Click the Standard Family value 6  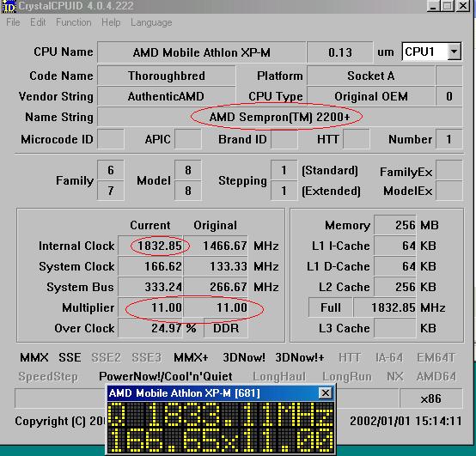click(111, 170)
